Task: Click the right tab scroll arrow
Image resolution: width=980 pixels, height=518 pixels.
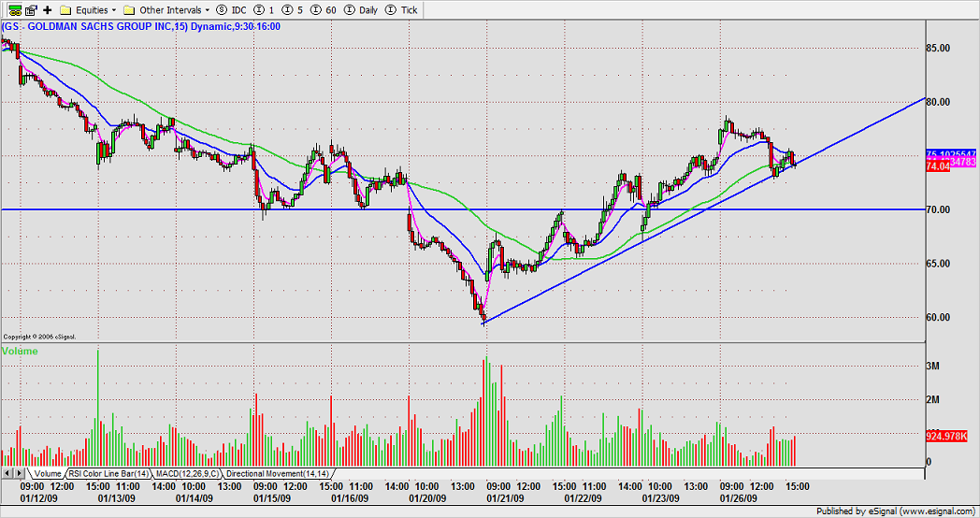Action: coord(19,473)
